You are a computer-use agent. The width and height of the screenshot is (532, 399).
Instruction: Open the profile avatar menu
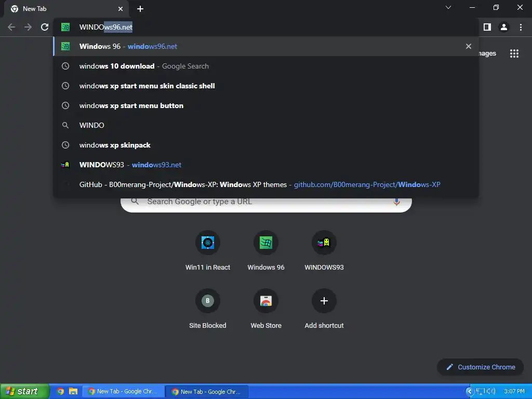pos(504,27)
